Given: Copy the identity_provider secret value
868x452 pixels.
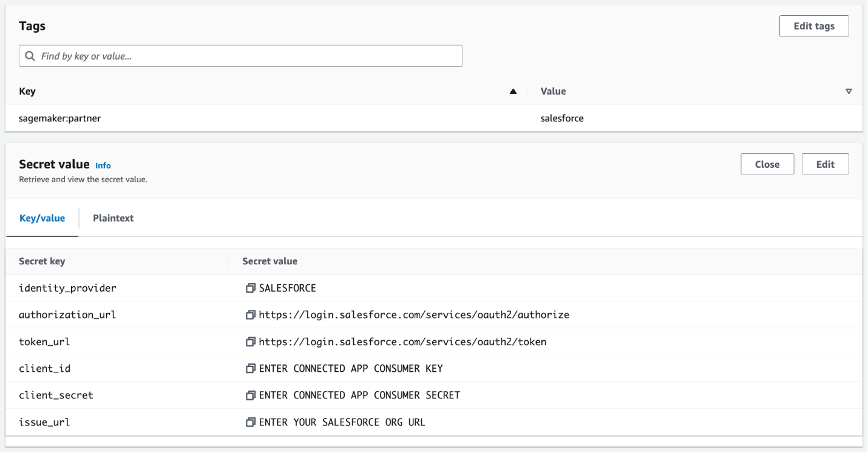Looking at the screenshot, I should click(x=250, y=288).
